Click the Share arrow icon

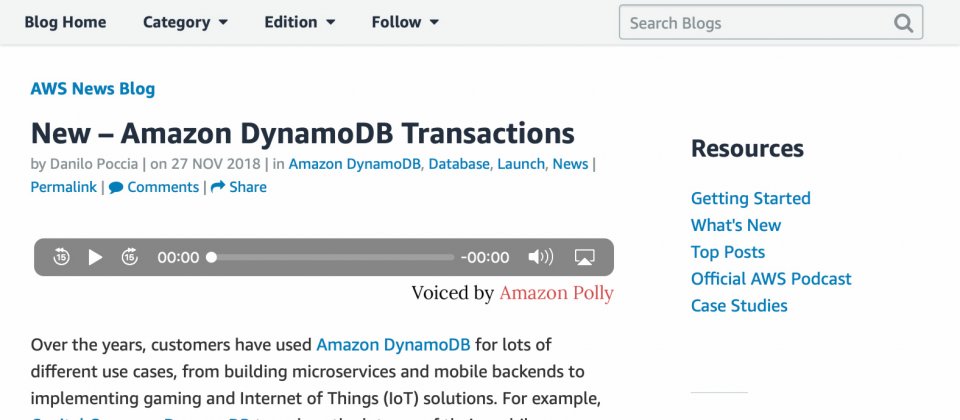coord(218,187)
